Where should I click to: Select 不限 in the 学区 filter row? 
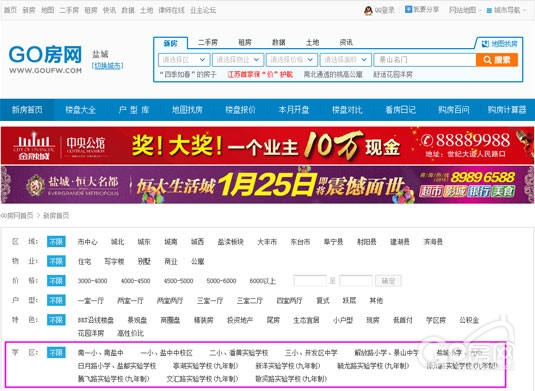(56, 352)
